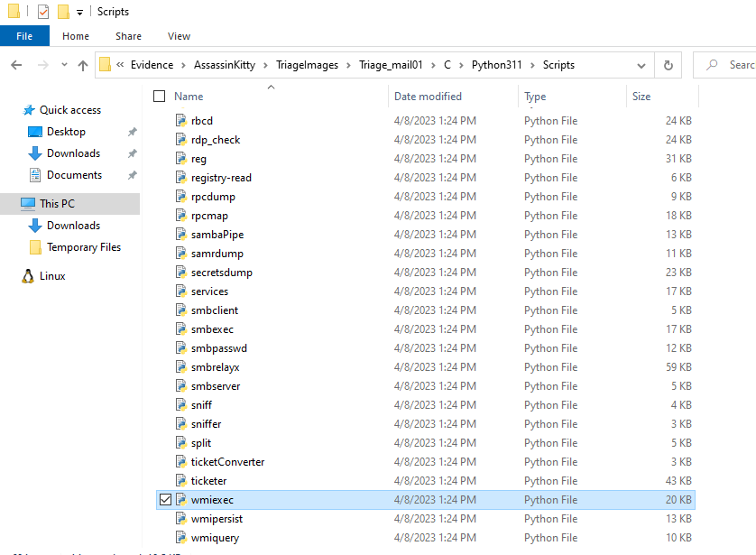Click the secretsdump file icon

click(x=181, y=272)
